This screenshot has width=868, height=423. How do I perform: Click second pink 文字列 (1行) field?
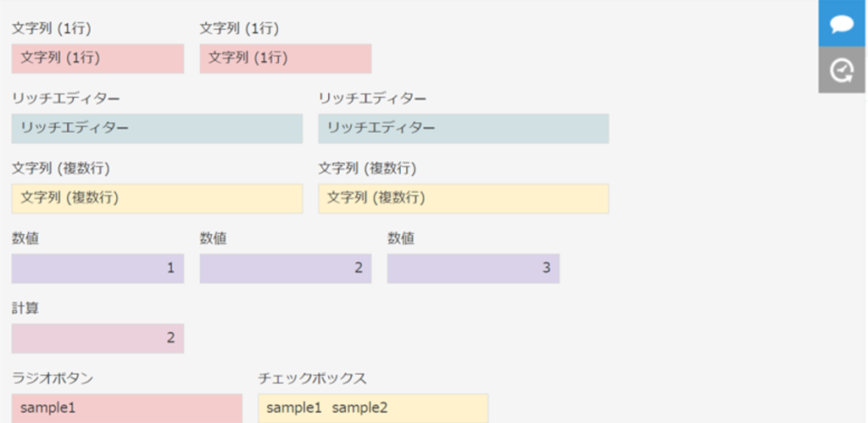(x=286, y=58)
